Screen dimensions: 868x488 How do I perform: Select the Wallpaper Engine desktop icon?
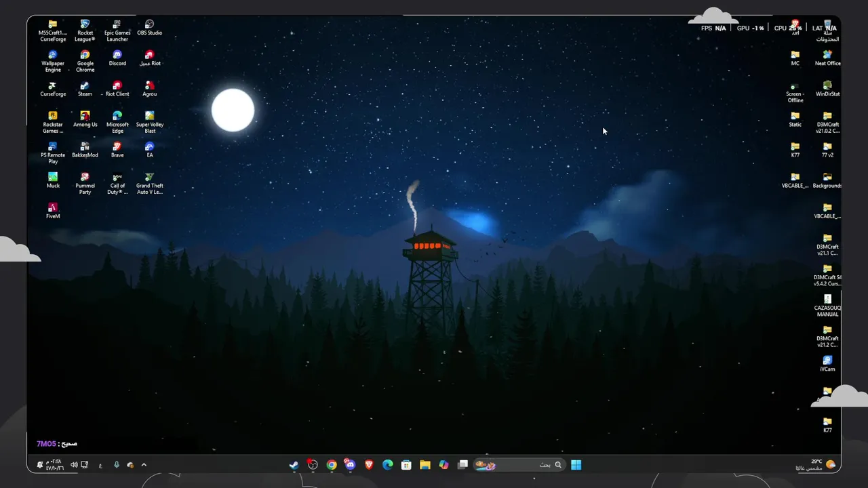(x=53, y=62)
